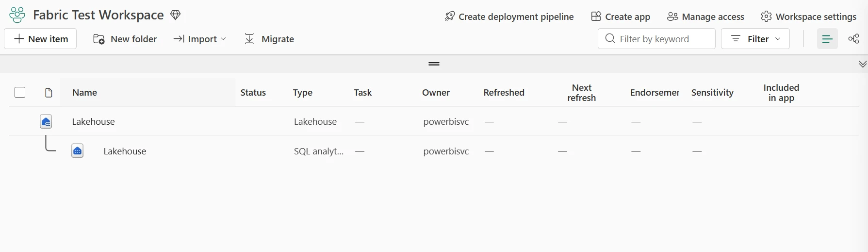
Task: Click the Endorsement column header
Action: coord(655,92)
